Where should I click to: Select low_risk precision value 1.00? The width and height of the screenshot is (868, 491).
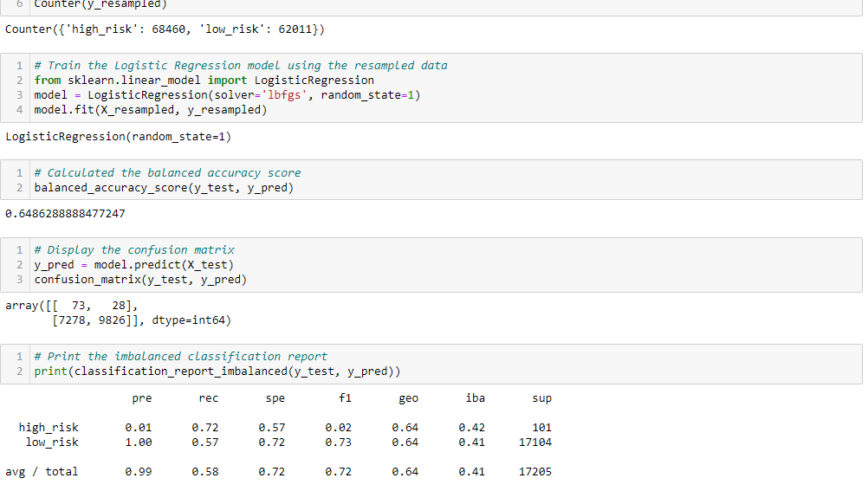(x=139, y=443)
